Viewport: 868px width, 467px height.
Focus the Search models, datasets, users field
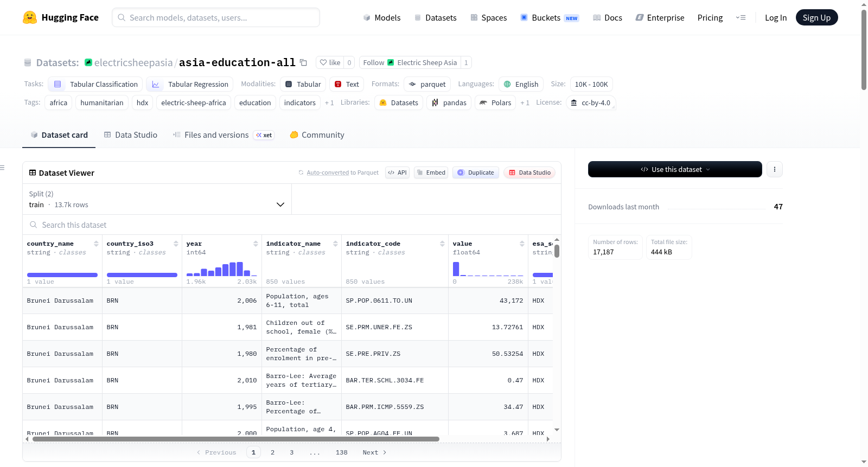(216, 17)
